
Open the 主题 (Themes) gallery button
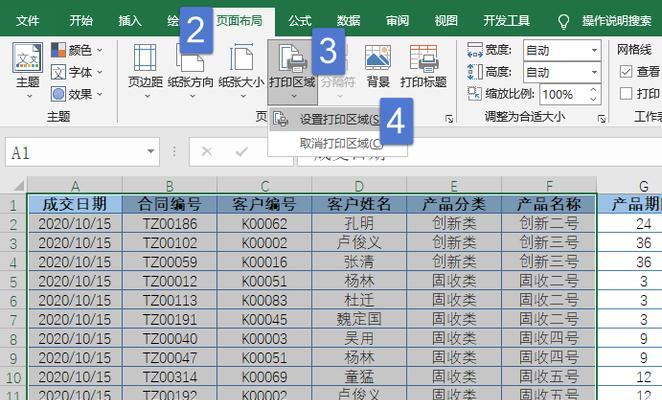pos(27,68)
